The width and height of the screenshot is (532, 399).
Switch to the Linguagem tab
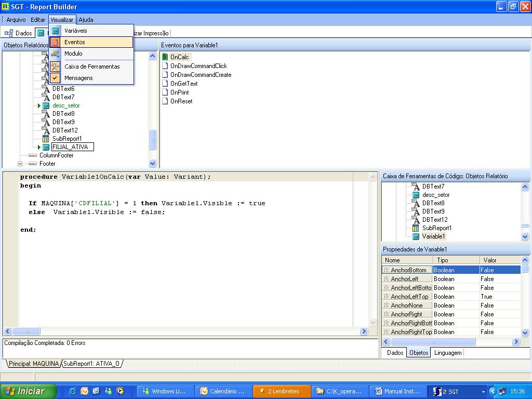click(x=447, y=353)
